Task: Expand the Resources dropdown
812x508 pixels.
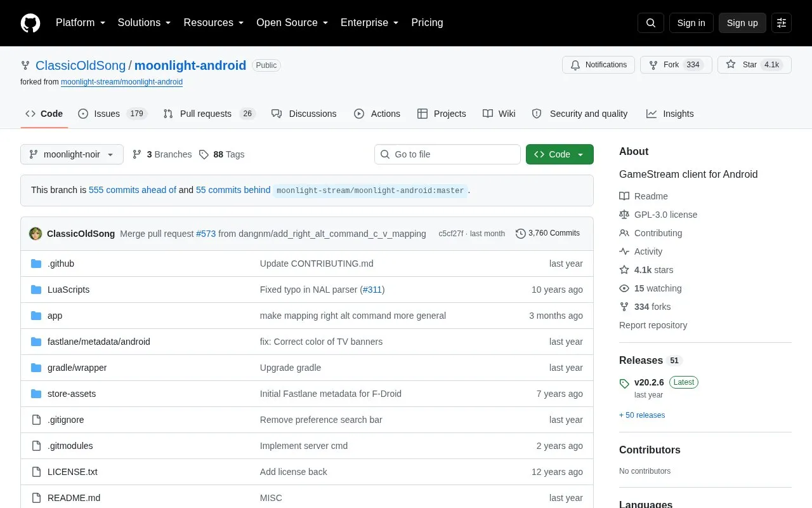Action: pyautogui.click(x=214, y=23)
